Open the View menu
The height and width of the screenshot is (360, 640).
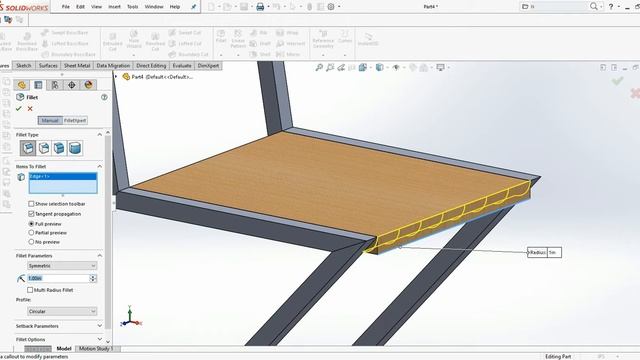96,7
